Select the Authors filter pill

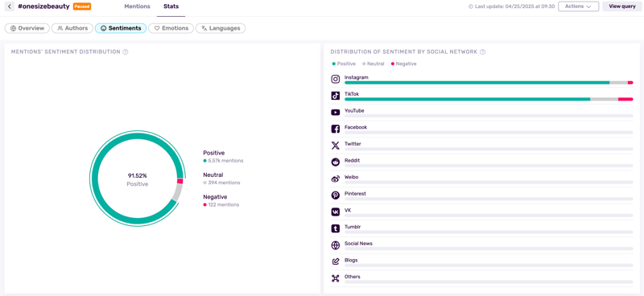point(72,28)
